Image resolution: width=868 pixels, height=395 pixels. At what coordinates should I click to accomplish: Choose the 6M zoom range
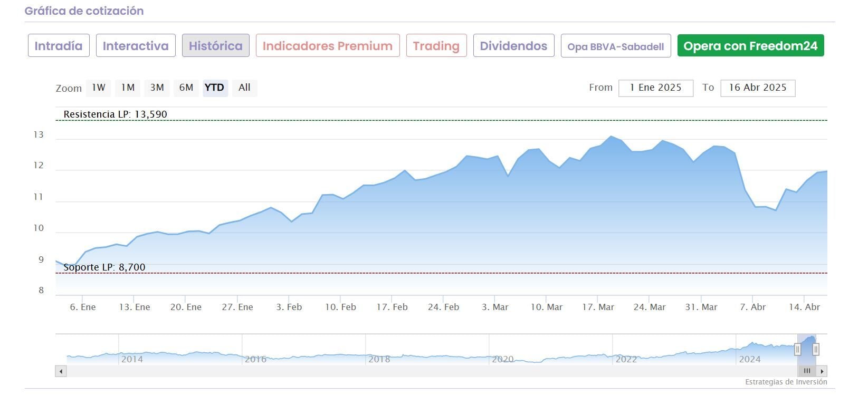[186, 88]
